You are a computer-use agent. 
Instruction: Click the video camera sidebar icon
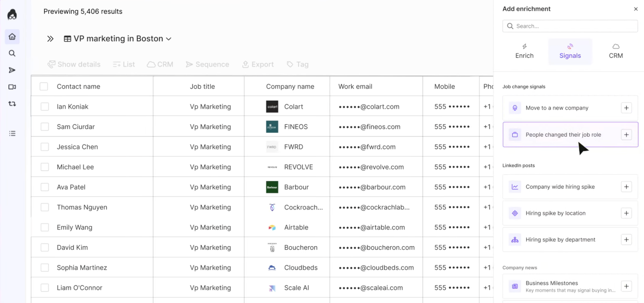[12, 87]
